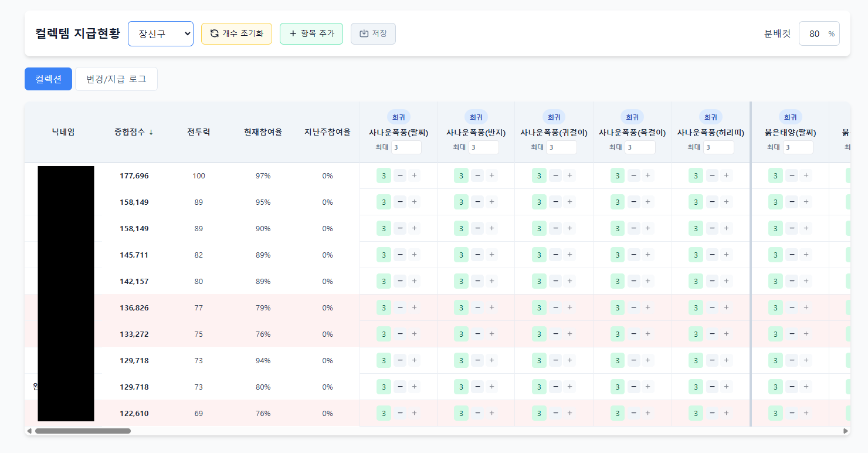Click plus for 사나운폭풍(목걸이) in 136,826 row
This screenshot has width=868, height=453.
coord(647,307)
